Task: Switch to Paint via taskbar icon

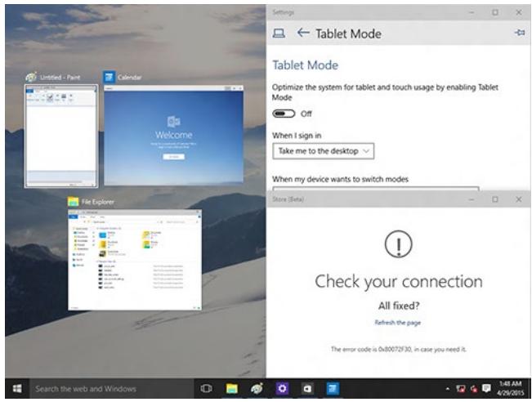Action: 256,389
